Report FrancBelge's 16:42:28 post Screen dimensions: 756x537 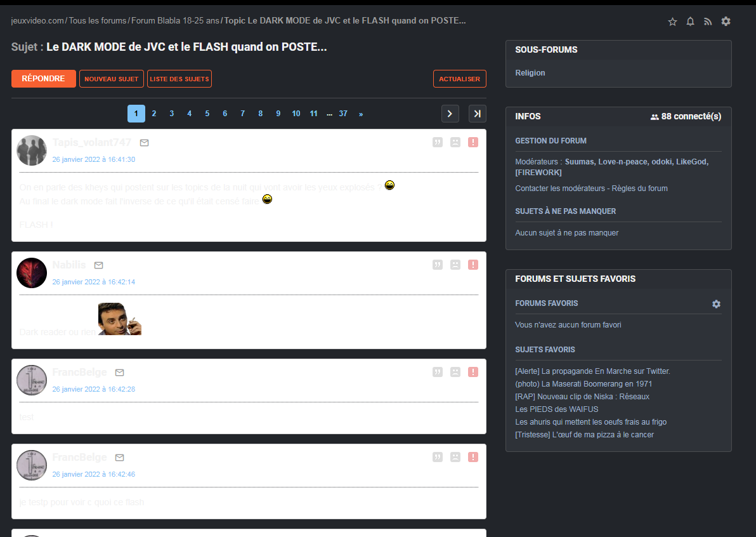pyautogui.click(x=473, y=372)
